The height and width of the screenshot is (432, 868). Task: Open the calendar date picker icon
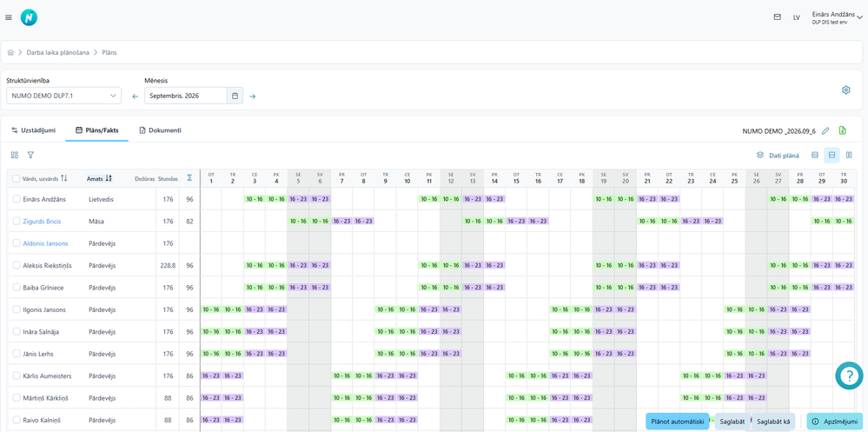point(235,96)
